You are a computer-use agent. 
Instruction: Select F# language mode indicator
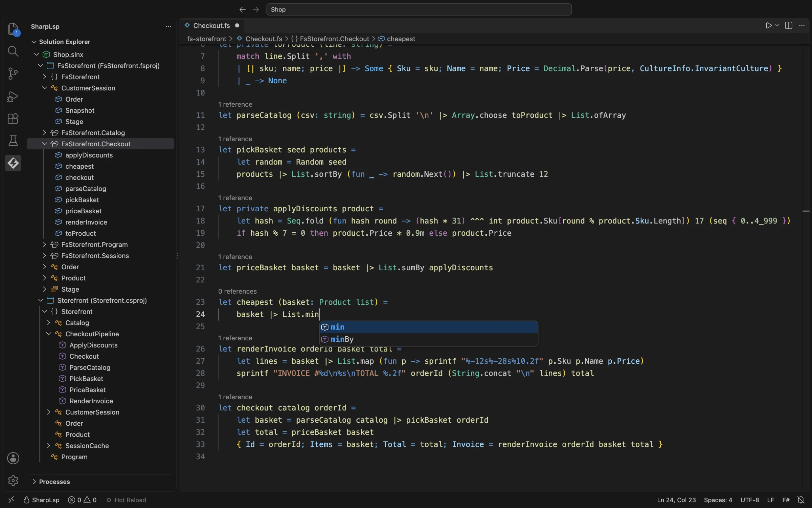click(786, 500)
